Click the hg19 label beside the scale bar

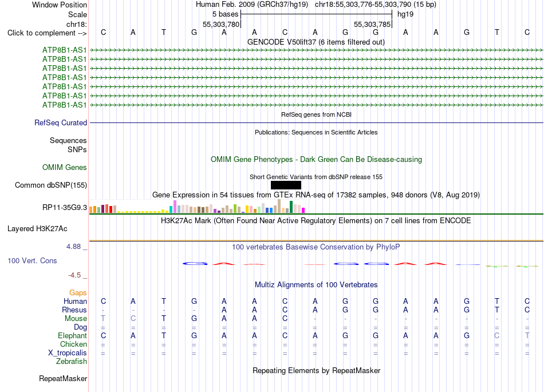point(405,14)
